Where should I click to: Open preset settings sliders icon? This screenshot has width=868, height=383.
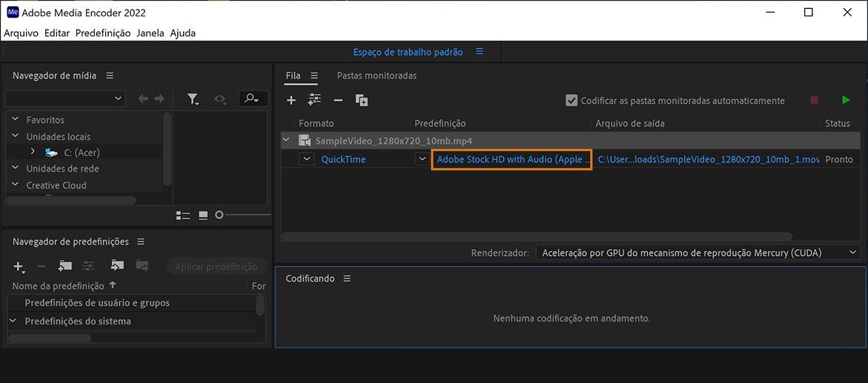click(x=89, y=266)
